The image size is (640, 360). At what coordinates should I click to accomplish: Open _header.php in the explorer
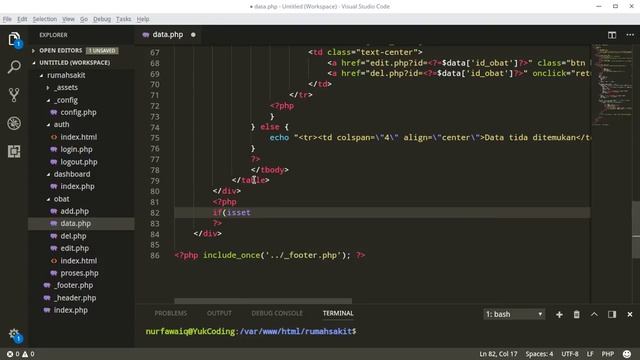click(75, 298)
